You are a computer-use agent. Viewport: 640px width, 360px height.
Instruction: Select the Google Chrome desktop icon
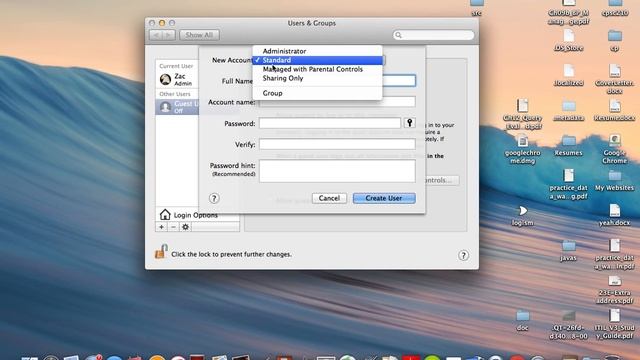614,141
